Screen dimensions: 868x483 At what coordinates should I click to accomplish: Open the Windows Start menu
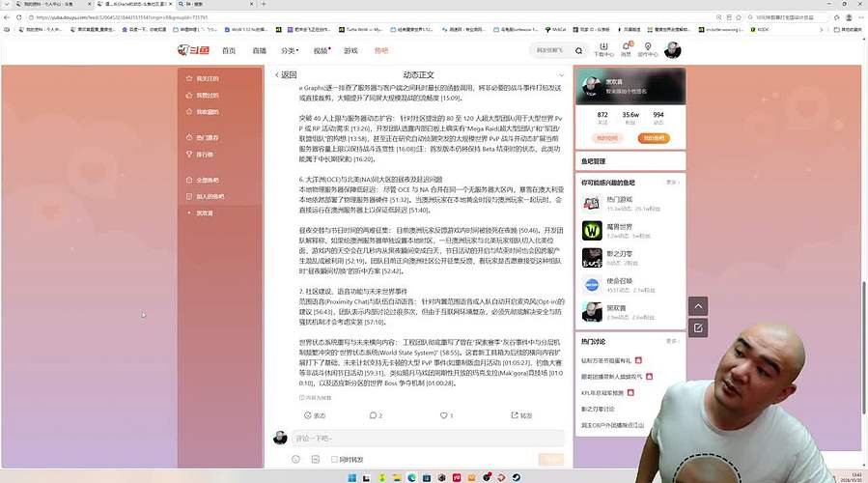351,477
